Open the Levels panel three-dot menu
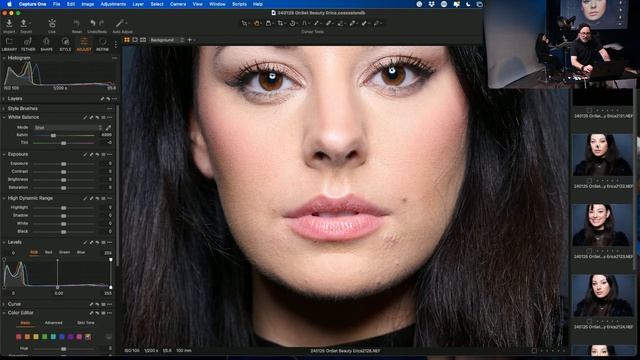 coord(109,242)
